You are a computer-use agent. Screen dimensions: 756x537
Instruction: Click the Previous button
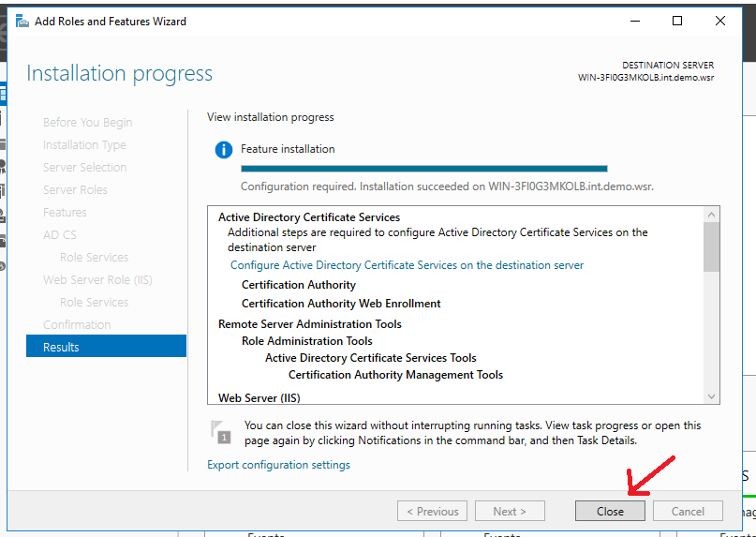coord(432,511)
